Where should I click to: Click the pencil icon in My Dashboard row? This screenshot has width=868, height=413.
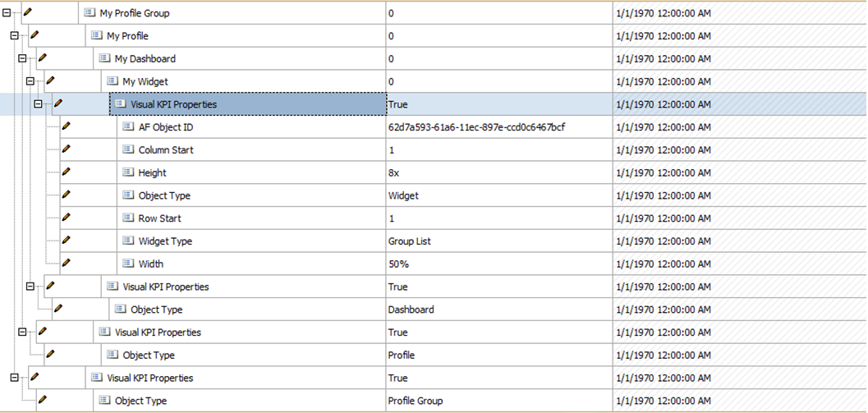[x=43, y=58]
